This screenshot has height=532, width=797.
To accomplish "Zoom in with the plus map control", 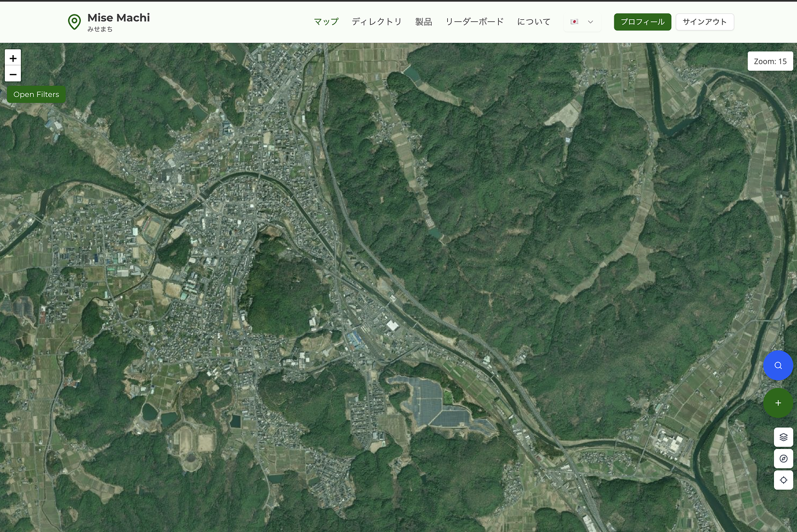I will coord(13,58).
